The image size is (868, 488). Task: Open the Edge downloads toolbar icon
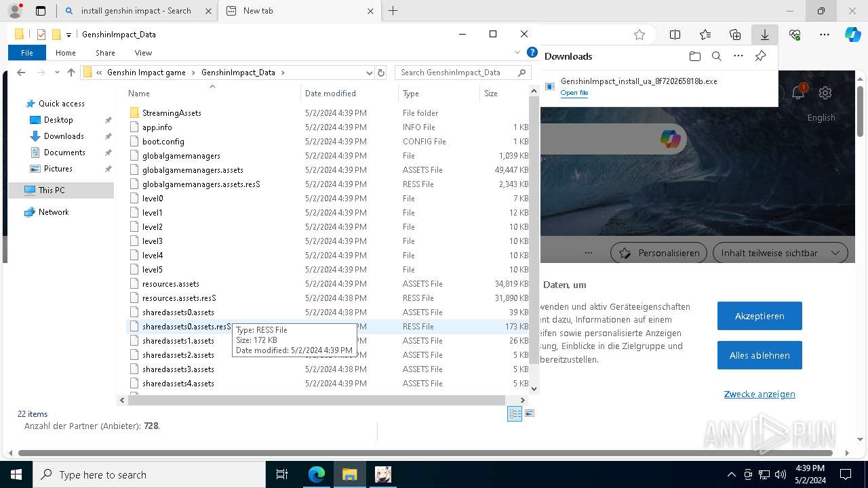pos(764,35)
